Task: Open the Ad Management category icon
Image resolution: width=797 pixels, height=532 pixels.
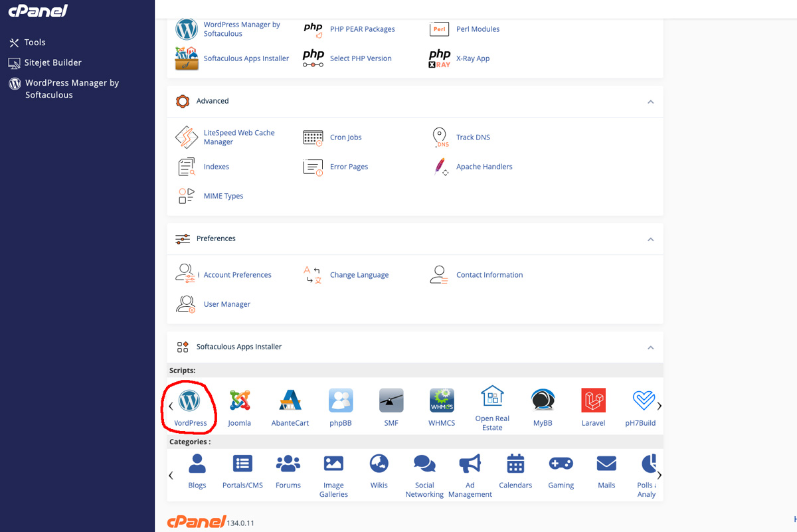Action: click(470, 463)
